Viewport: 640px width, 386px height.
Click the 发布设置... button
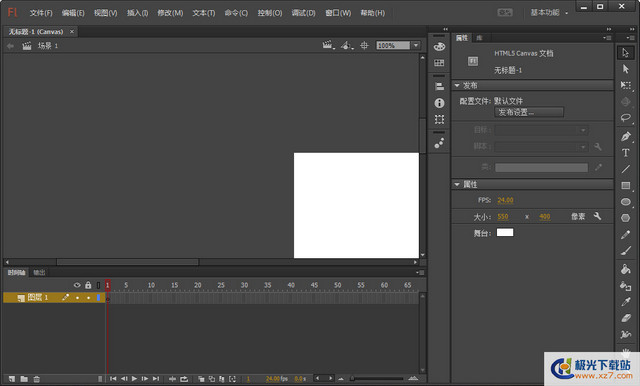(529, 112)
